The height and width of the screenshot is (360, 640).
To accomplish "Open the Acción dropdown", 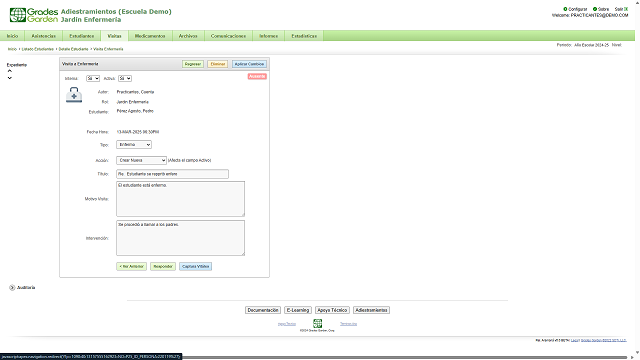I will [141, 160].
